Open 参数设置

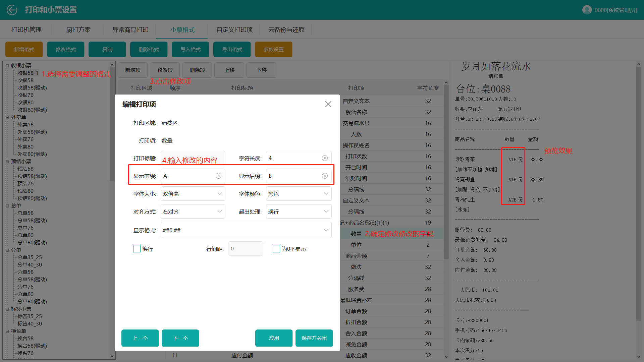(274, 49)
